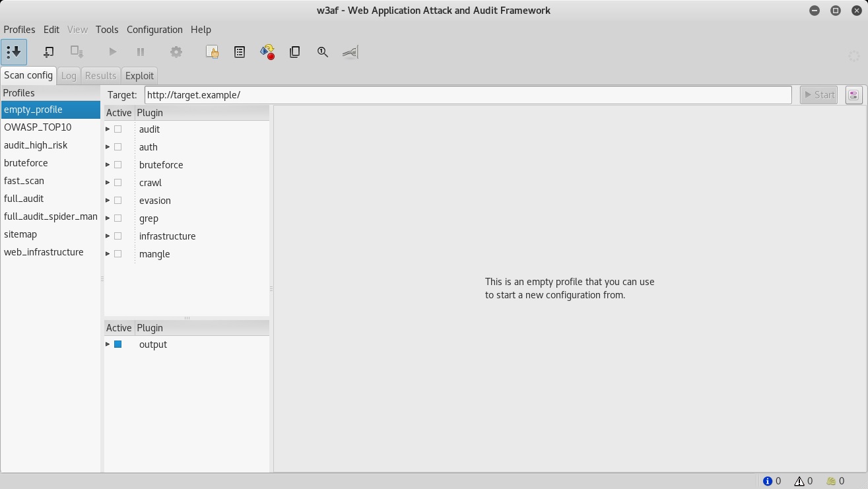
Task: Click the greyed play Start scan icon
Action: click(112, 52)
